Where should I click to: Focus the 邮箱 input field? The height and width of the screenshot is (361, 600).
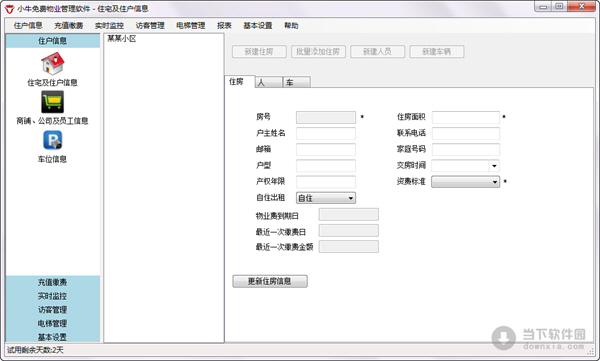326,149
